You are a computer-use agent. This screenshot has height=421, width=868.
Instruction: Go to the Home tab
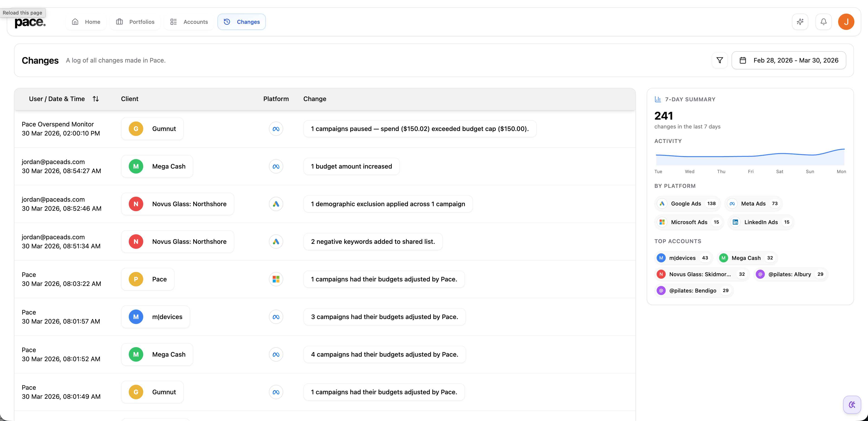point(86,22)
